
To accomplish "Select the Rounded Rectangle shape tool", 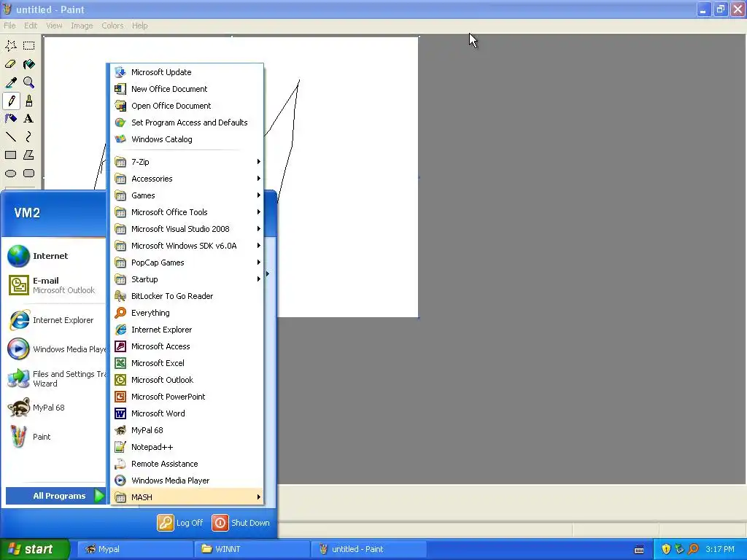I will coord(28,174).
